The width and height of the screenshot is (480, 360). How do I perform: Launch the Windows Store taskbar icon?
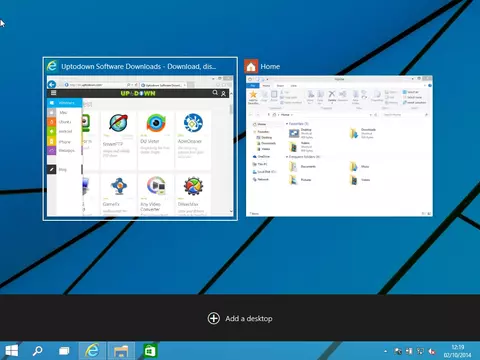(x=150, y=351)
